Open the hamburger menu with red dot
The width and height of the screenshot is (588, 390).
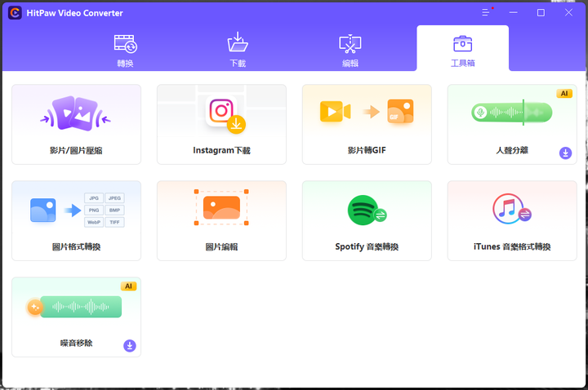tap(487, 12)
